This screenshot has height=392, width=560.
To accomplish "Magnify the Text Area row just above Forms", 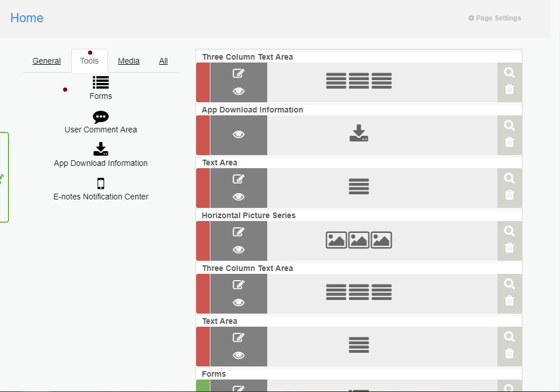I will [509, 337].
